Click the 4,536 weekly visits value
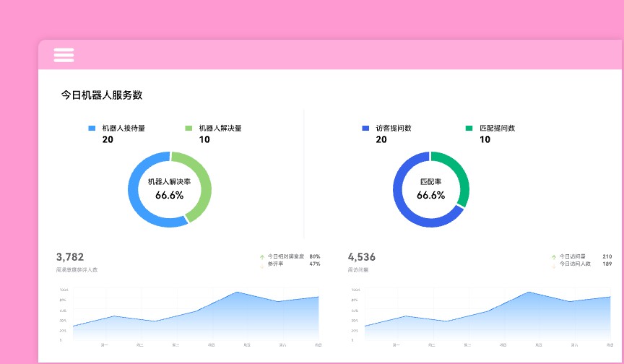The width and height of the screenshot is (624, 364). pyautogui.click(x=361, y=257)
